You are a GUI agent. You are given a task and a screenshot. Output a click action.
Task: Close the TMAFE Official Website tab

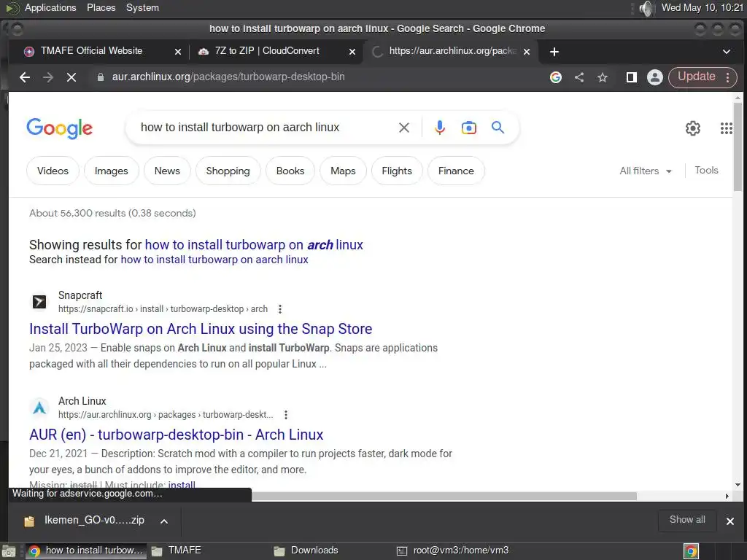[x=178, y=52]
